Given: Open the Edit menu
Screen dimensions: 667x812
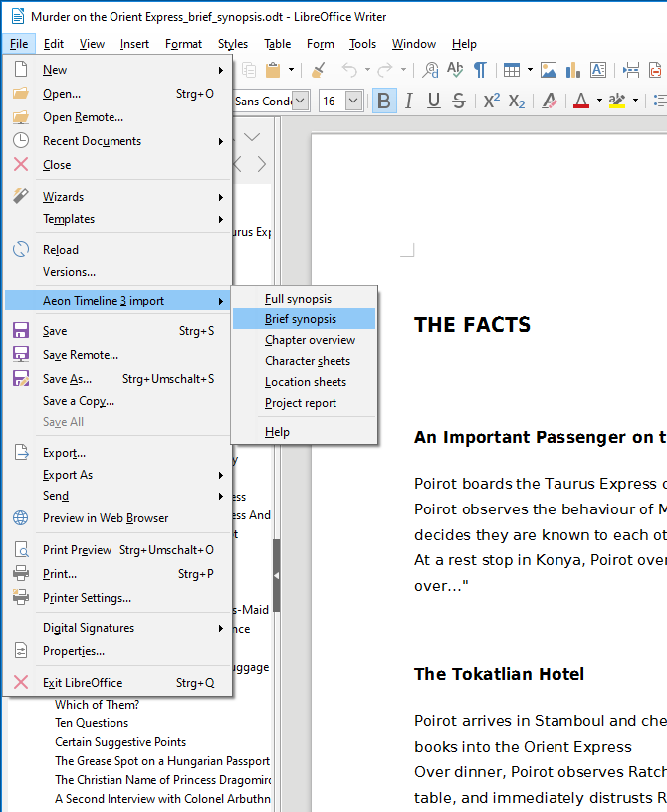Looking at the screenshot, I should tap(54, 44).
